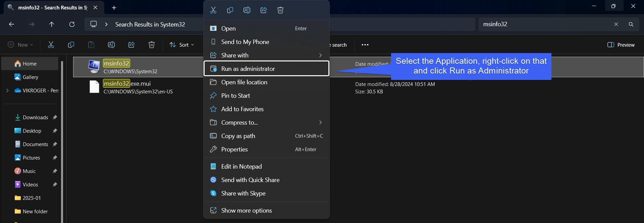Open the Desktop quick access folder
This screenshot has width=644, height=223.
[x=28, y=131]
